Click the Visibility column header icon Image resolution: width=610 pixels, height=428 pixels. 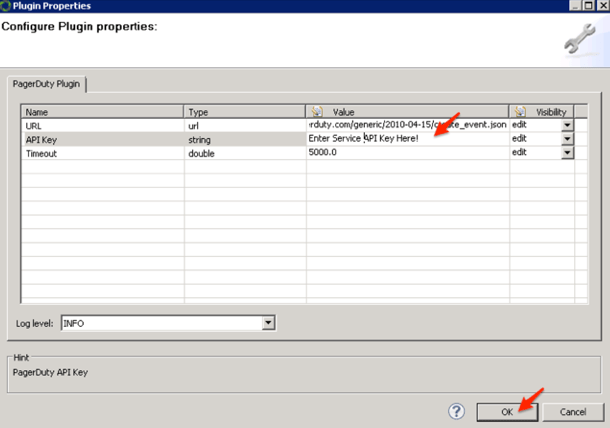519,112
